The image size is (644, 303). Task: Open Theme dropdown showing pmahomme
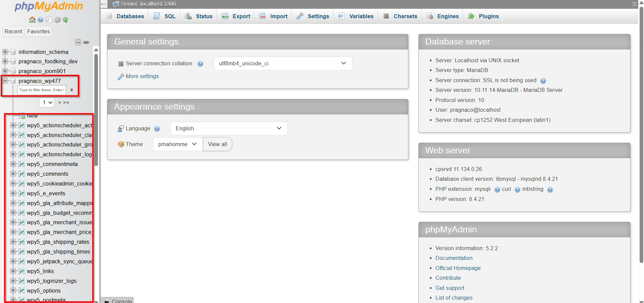click(178, 144)
